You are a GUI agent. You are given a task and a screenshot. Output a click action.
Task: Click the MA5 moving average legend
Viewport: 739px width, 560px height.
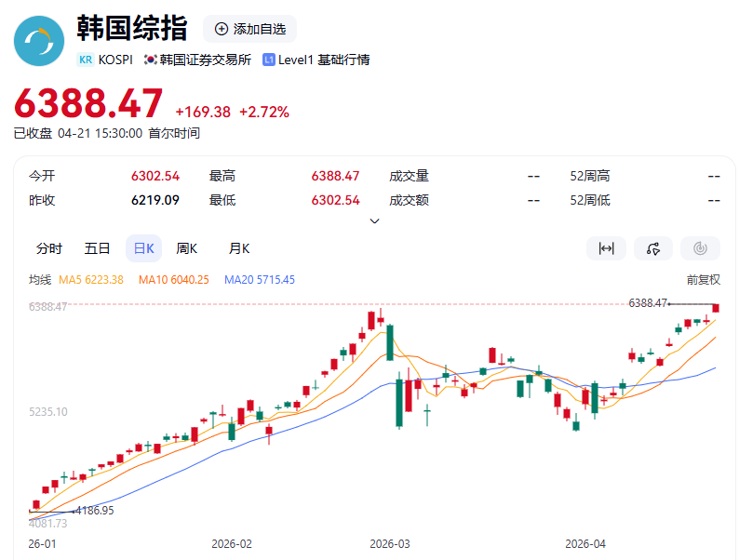91,279
